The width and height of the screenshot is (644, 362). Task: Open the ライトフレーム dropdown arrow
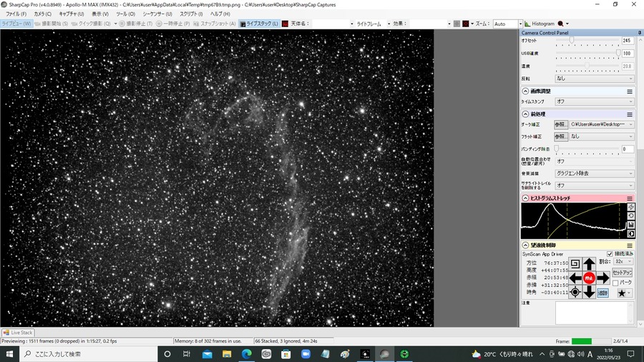(x=389, y=24)
